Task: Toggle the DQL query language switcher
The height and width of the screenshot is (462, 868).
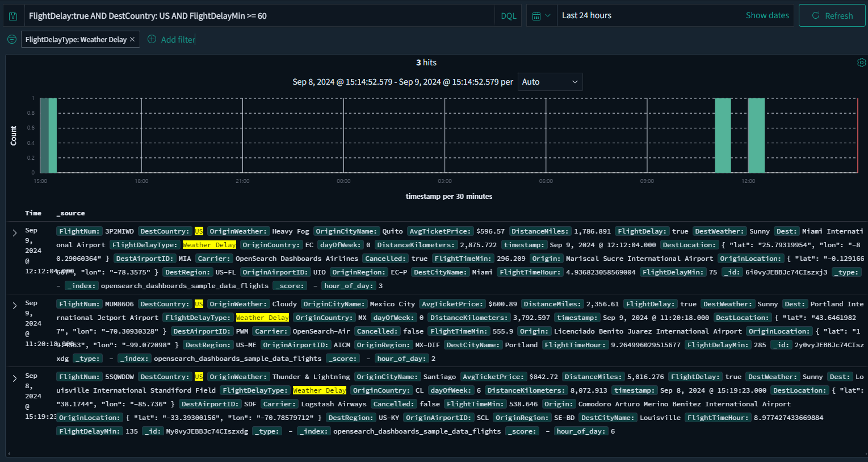Action: pyautogui.click(x=509, y=16)
